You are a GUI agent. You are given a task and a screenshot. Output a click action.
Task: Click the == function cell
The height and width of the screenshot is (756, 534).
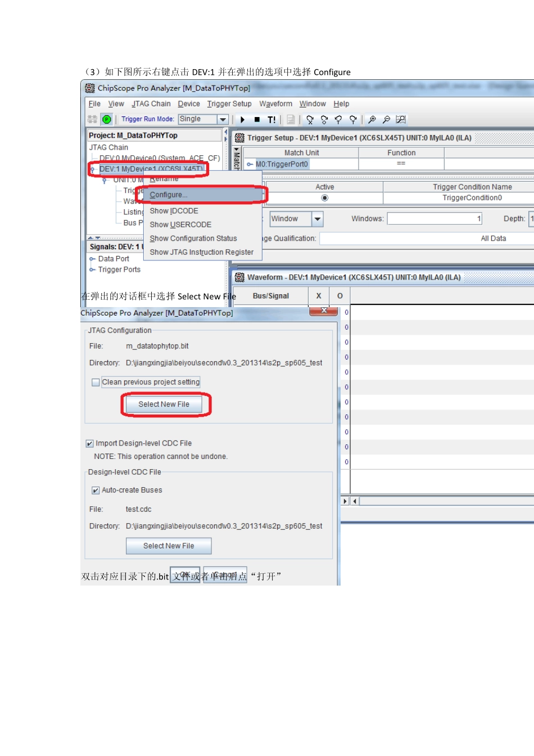tap(401, 164)
